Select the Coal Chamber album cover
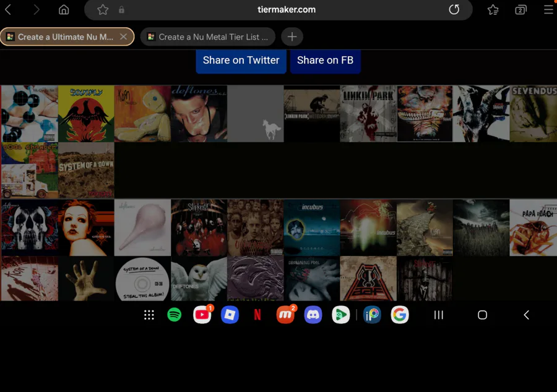 coord(30,170)
